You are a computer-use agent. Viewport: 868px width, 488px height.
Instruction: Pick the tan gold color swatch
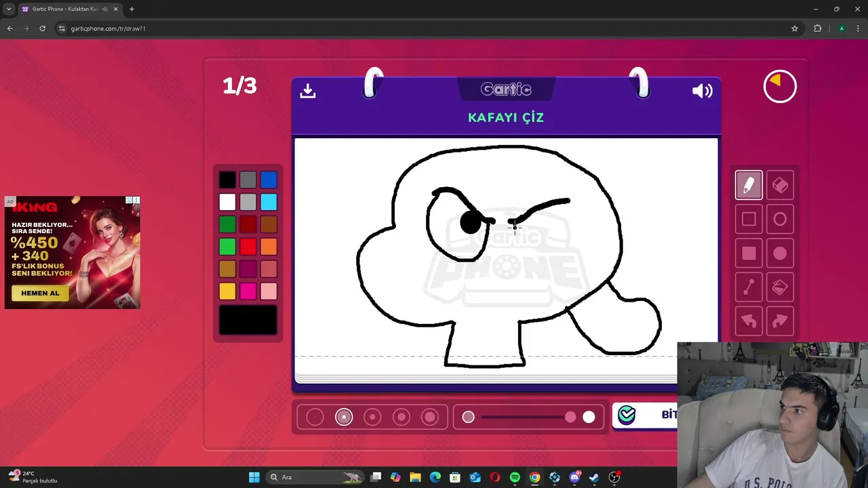pyautogui.click(x=227, y=269)
